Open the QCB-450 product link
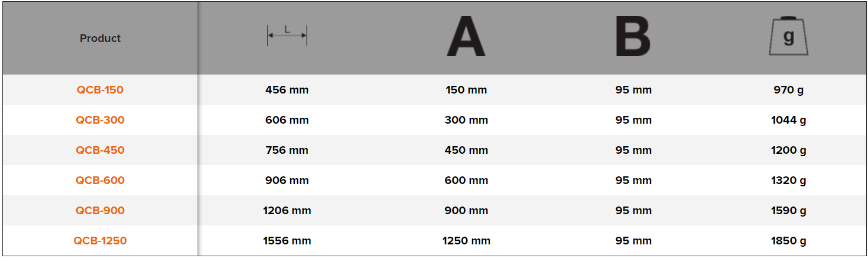Viewport: 868px width, 258px height. coord(100,150)
